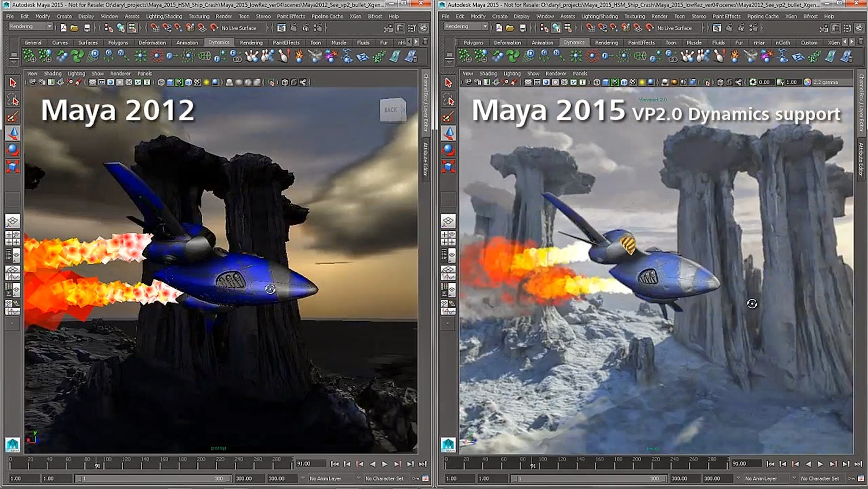Click current frame field 91.00 in left window
The width and height of the screenshot is (868, 489).
coord(310,463)
